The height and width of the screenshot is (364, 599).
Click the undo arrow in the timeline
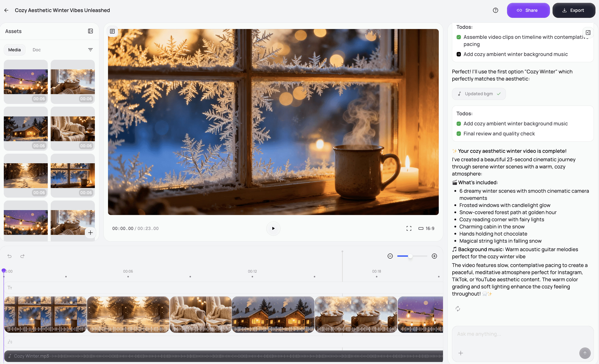9,256
